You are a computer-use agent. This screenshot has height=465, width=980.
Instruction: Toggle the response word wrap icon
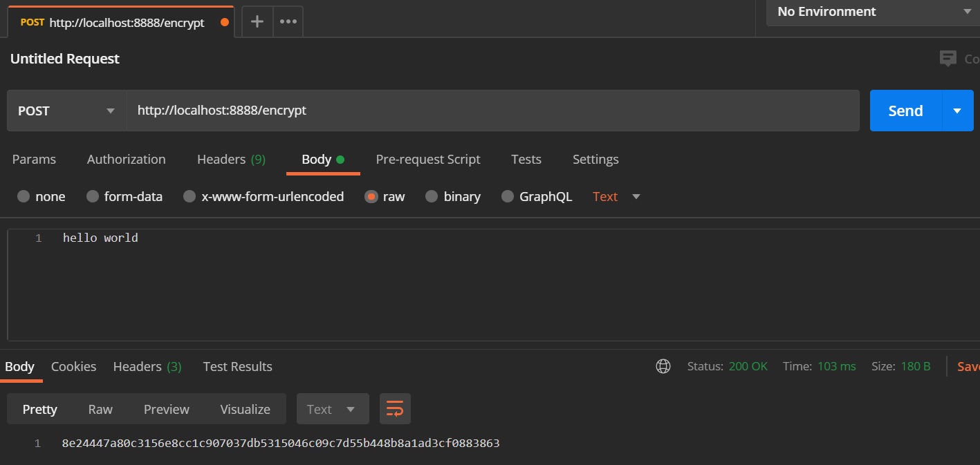[395, 409]
